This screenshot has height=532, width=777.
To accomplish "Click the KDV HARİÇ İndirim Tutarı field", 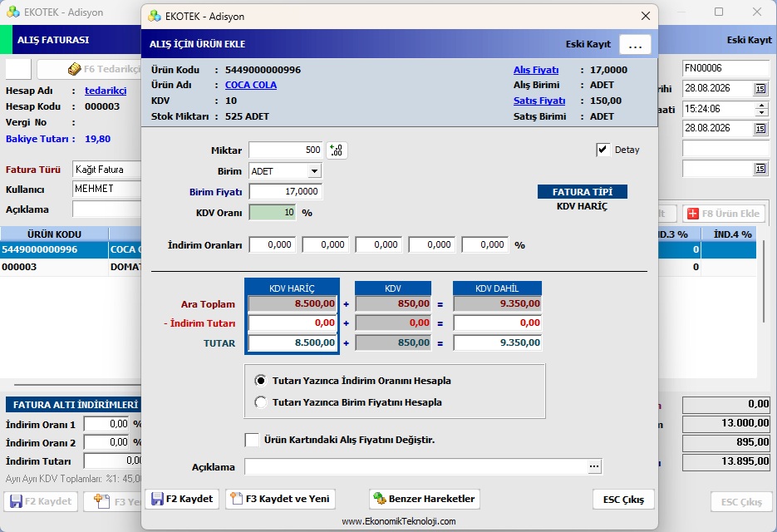I will (293, 323).
